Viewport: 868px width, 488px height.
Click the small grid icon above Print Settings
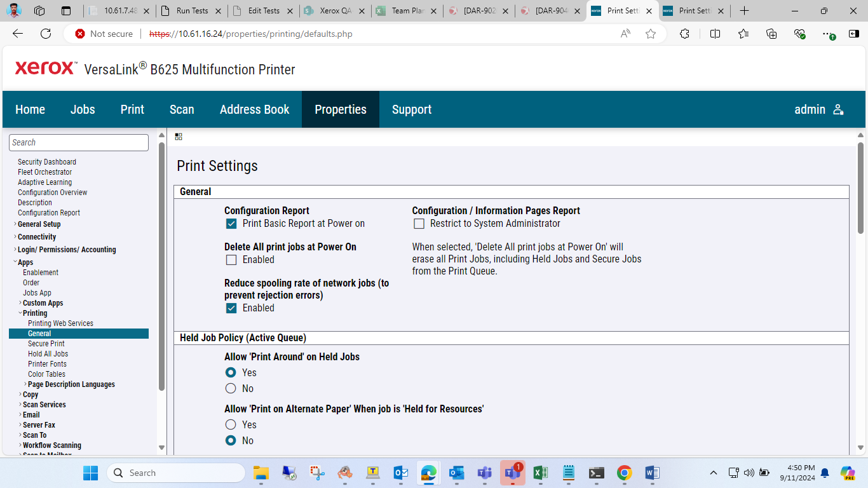[x=179, y=137]
